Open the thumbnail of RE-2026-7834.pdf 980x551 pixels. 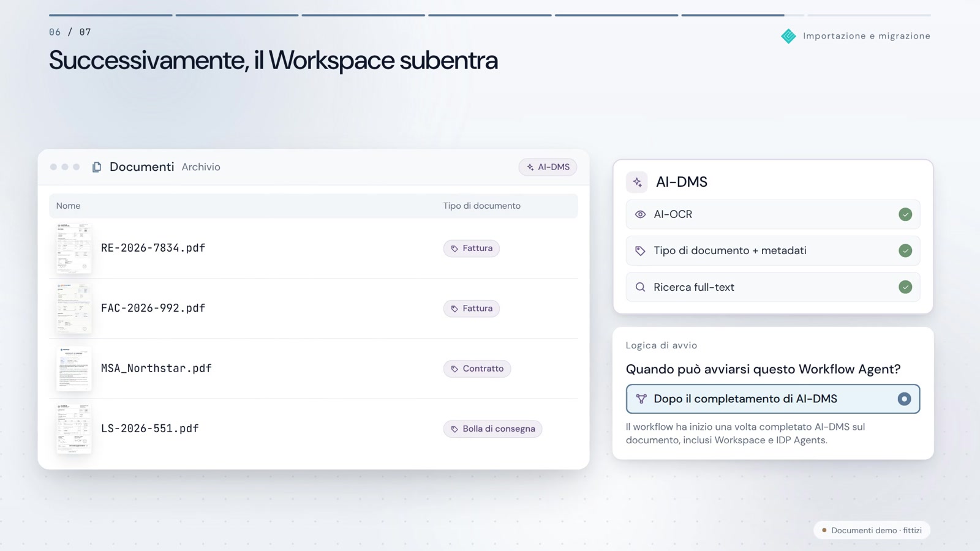[x=73, y=248]
